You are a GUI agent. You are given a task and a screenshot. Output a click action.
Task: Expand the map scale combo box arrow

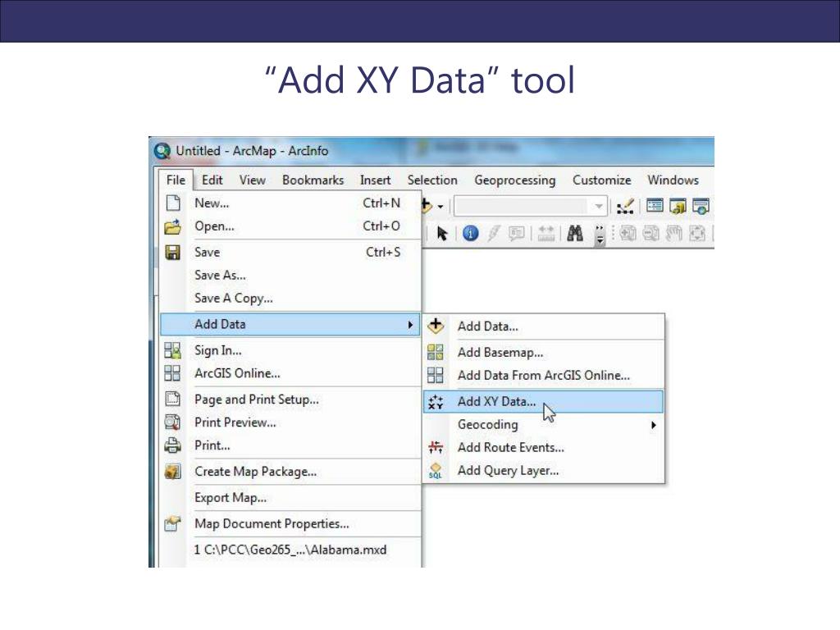pyautogui.click(x=598, y=206)
